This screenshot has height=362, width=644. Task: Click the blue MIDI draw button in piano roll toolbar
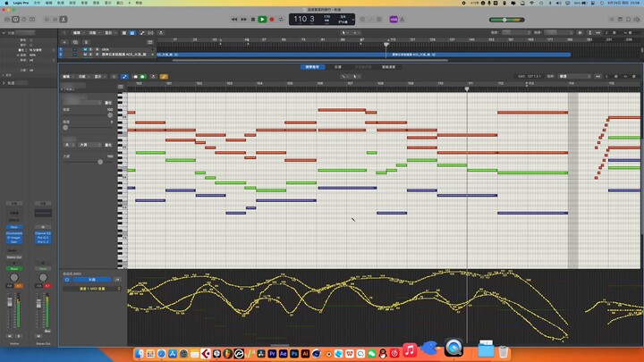coord(124,77)
